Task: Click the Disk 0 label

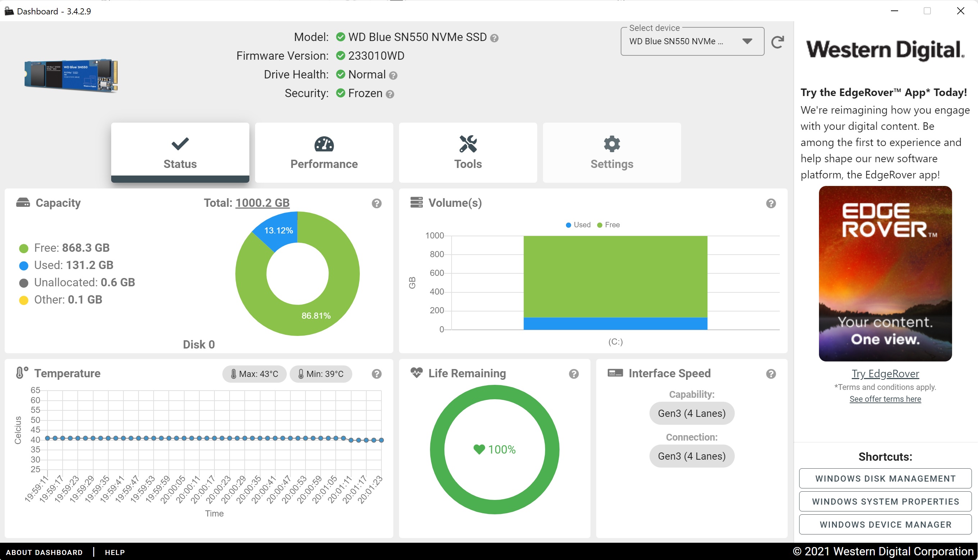Action: (x=199, y=345)
